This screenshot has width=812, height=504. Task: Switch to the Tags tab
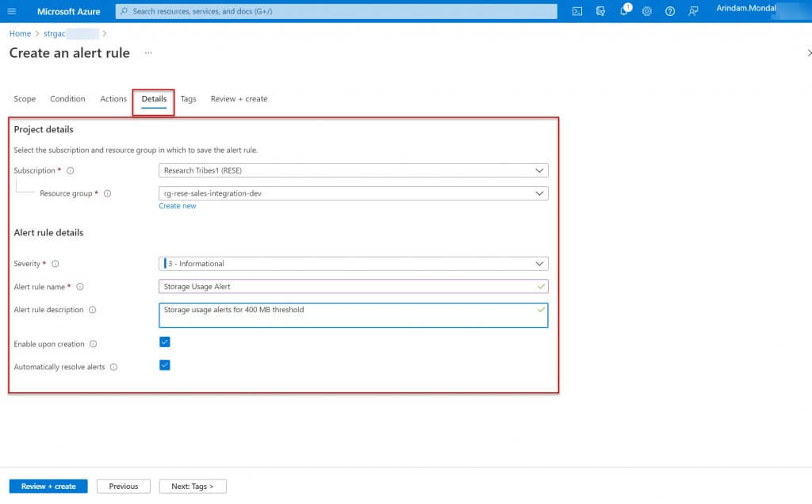[x=188, y=98]
